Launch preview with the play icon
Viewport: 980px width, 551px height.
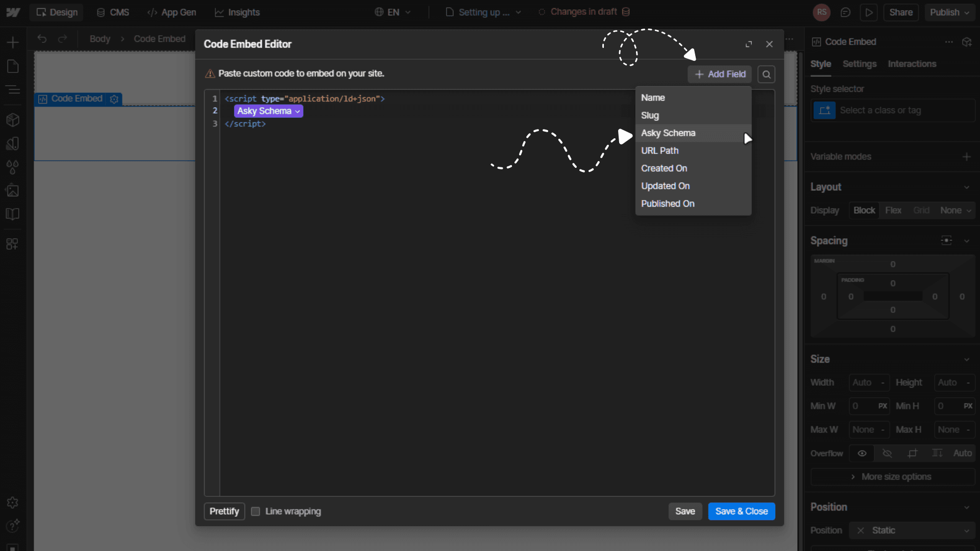[869, 12]
